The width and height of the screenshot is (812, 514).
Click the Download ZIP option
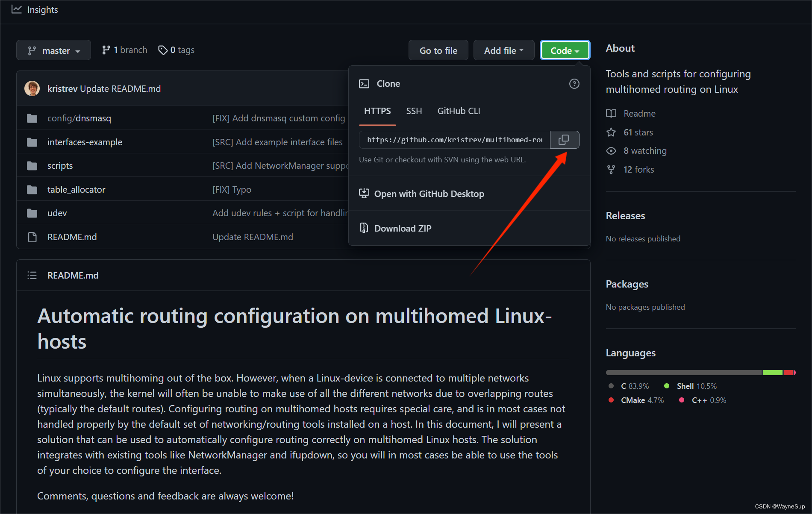point(402,228)
